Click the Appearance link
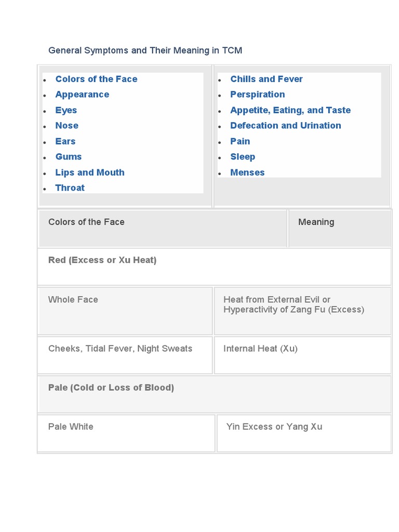The width and height of the screenshot is (399, 532). click(x=82, y=95)
